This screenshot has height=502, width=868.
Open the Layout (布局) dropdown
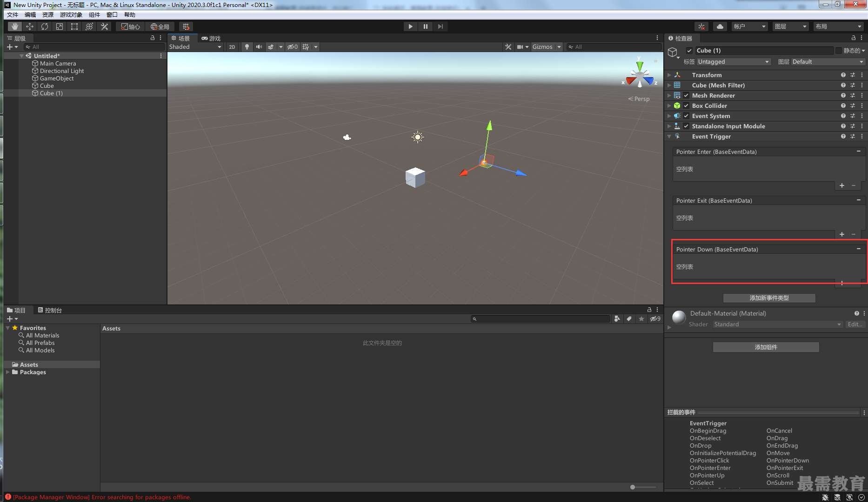[839, 26]
